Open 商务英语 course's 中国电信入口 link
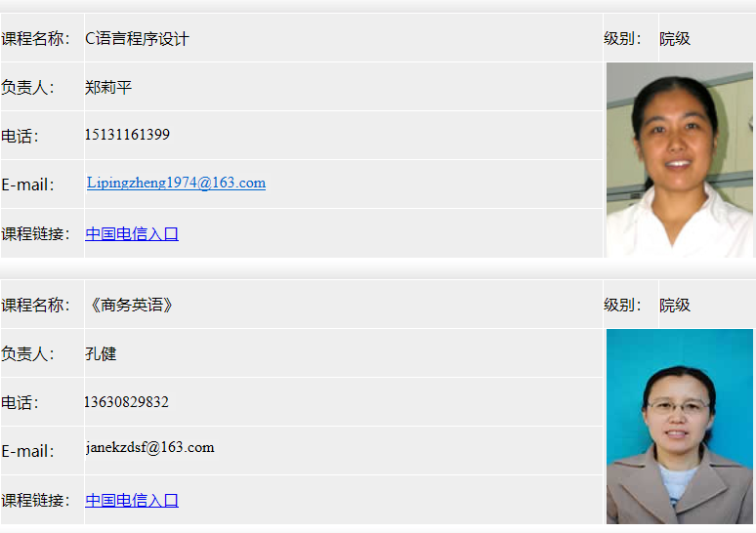 132,500
